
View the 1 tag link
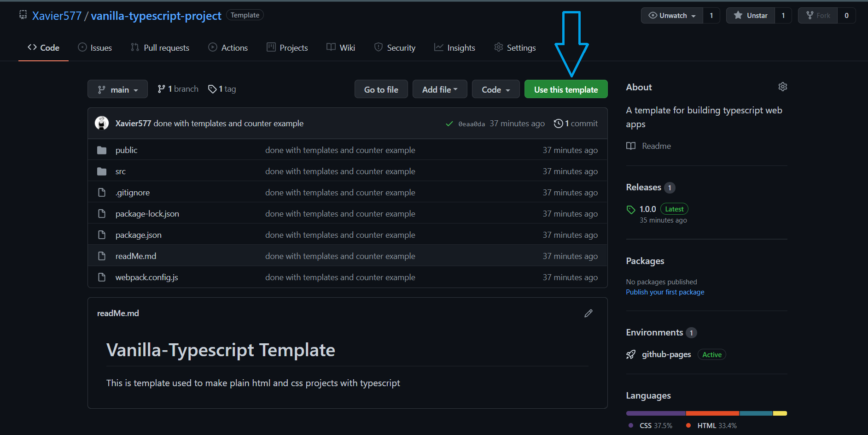222,89
